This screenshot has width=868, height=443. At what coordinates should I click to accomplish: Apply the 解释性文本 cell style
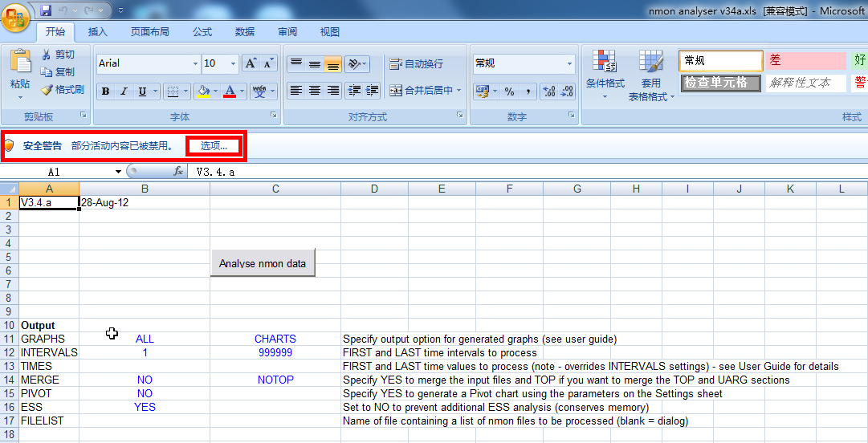pos(806,83)
